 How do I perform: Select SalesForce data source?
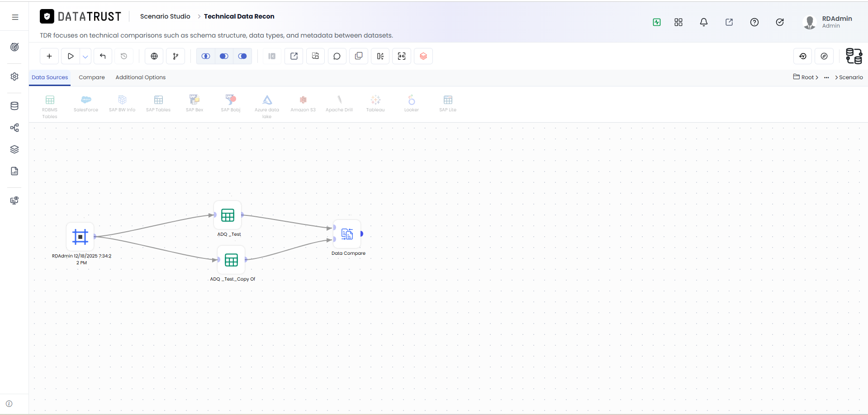point(86,104)
